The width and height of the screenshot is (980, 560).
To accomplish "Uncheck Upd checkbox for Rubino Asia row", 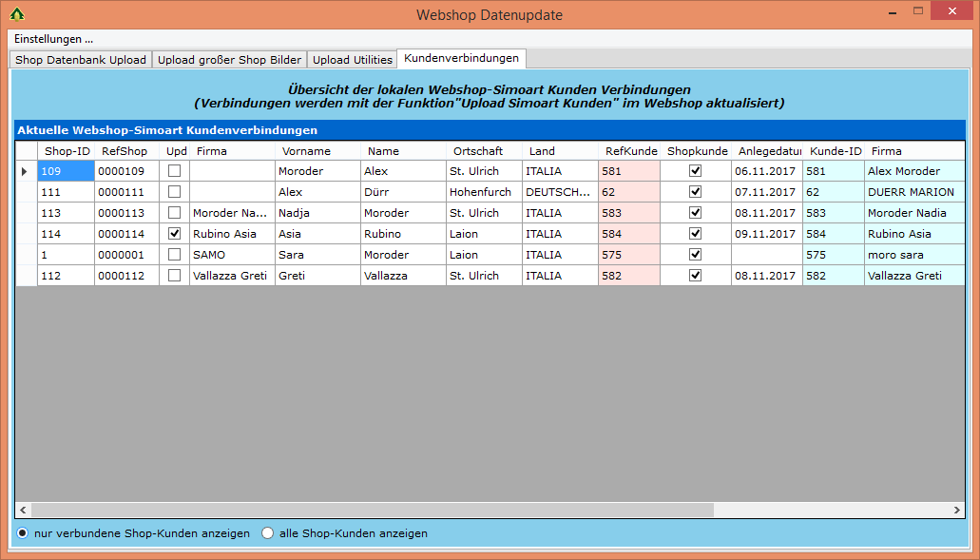I will click(174, 234).
